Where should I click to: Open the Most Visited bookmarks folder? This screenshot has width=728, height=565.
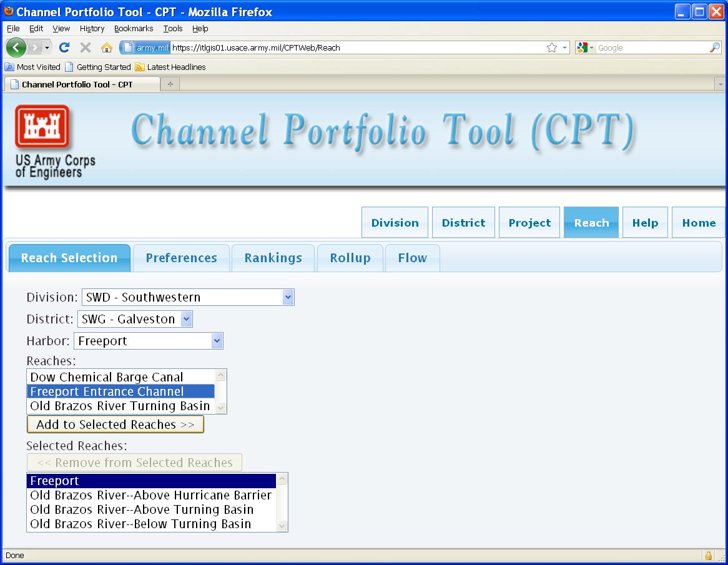[32, 67]
